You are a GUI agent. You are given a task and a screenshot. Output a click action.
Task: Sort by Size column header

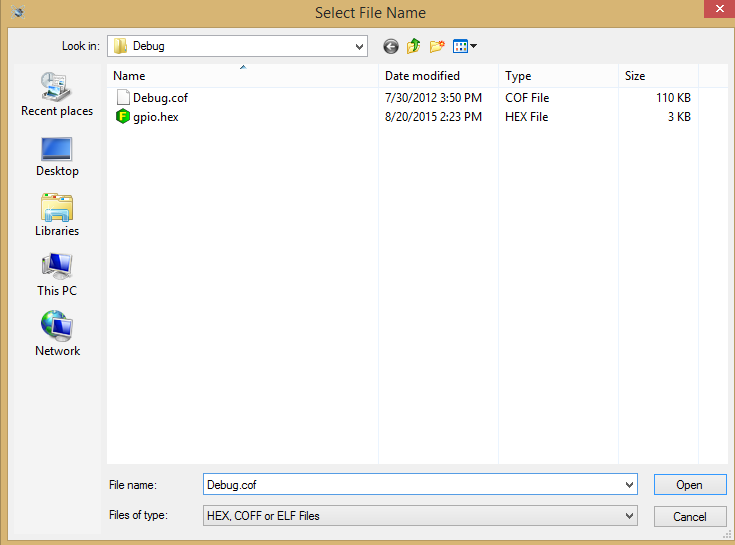point(658,76)
